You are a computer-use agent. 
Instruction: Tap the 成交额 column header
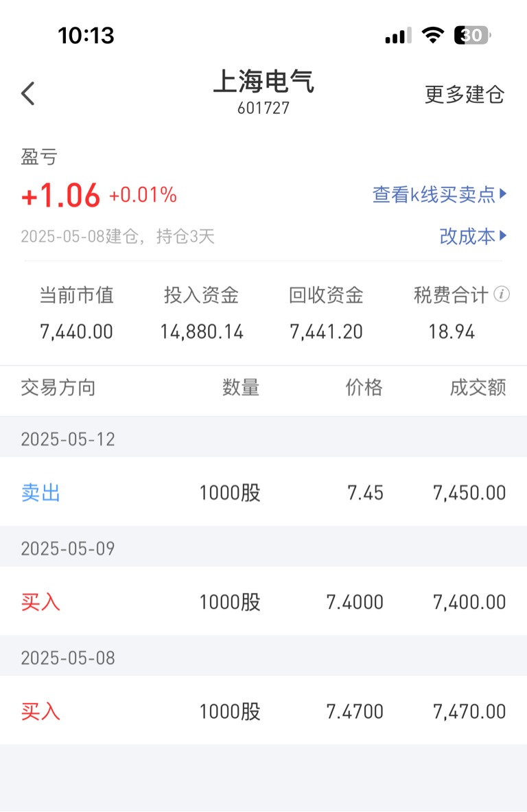(x=478, y=388)
